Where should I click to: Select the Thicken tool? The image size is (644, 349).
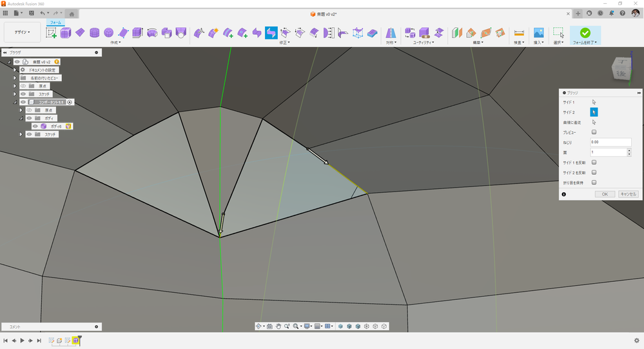click(x=373, y=33)
